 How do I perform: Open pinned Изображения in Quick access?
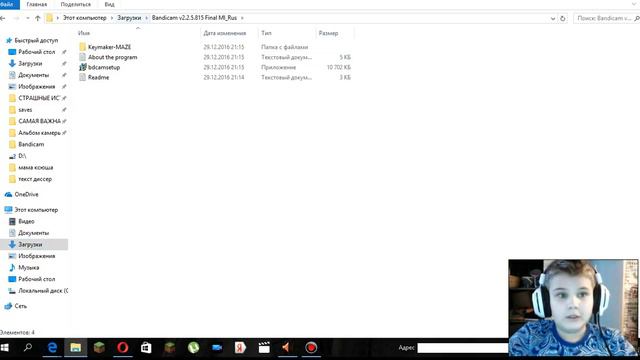(36, 87)
